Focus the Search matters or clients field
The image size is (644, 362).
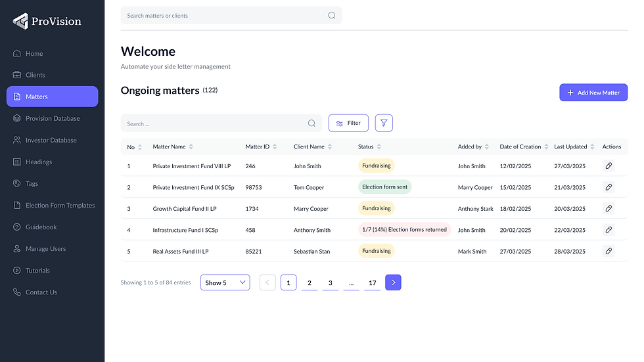click(231, 15)
